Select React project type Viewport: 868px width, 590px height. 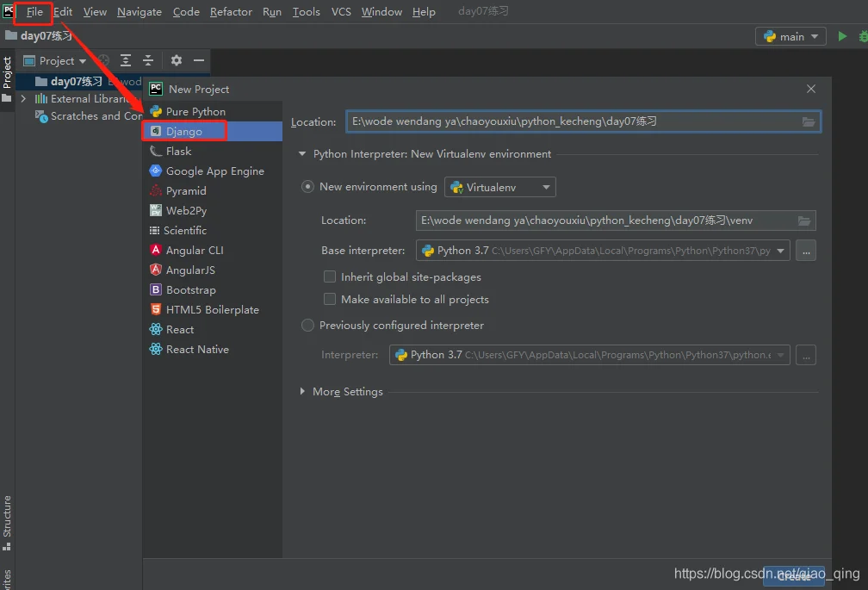[x=213, y=329]
